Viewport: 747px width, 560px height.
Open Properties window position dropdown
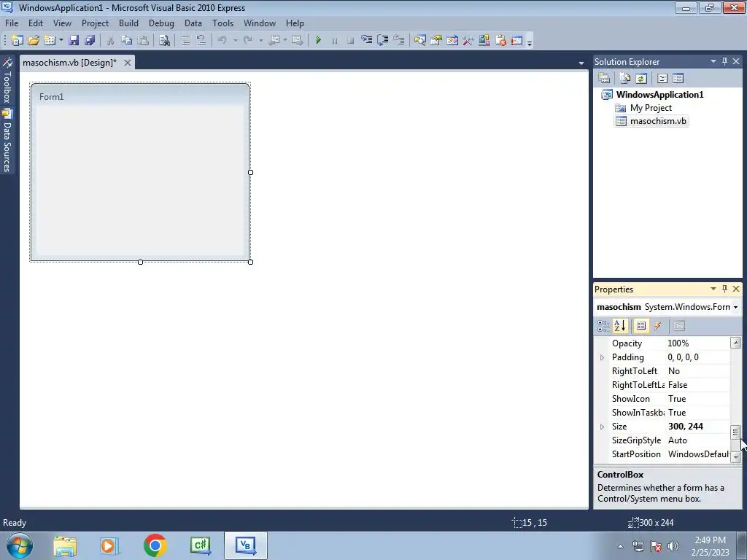point(713,289)
